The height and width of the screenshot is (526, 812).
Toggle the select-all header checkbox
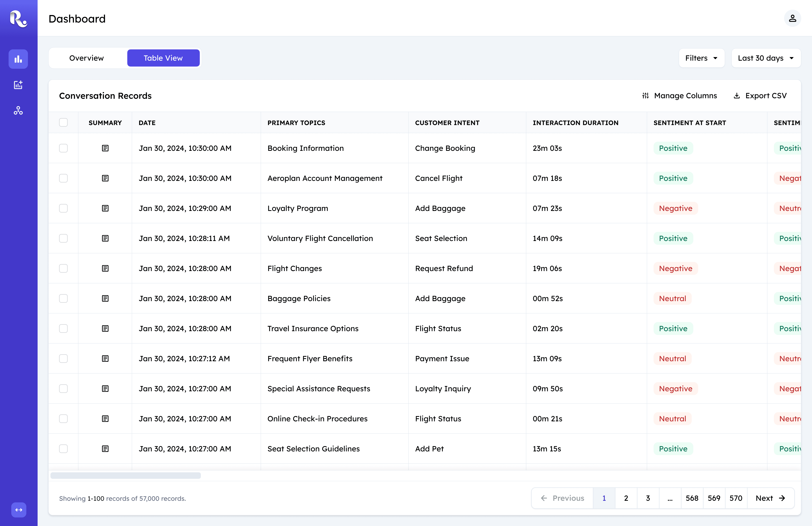(64, 122)
